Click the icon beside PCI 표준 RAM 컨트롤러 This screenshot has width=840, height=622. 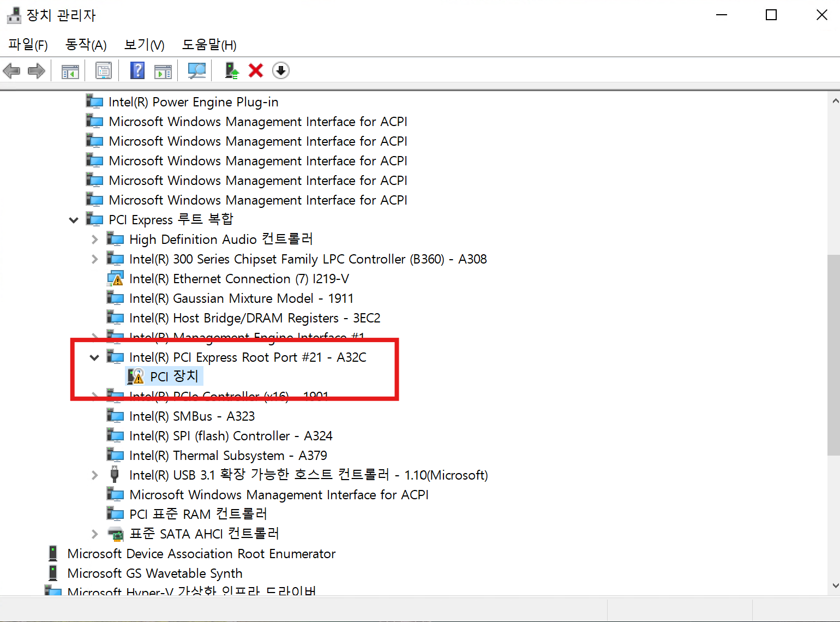pos(115,513)
